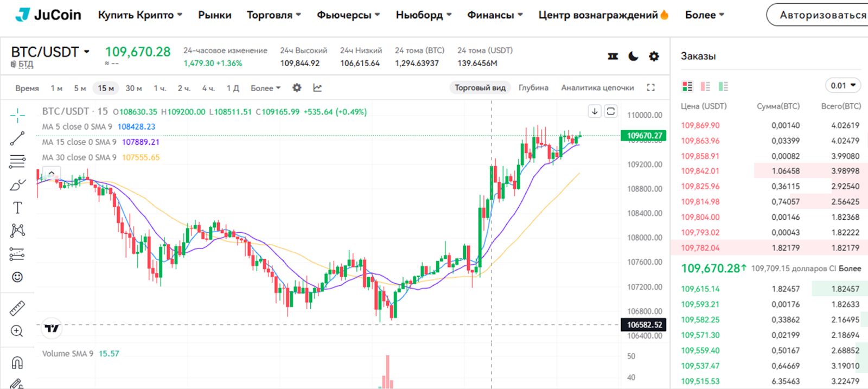Open the 0.01 price precision dropdown

pos(843,86)
